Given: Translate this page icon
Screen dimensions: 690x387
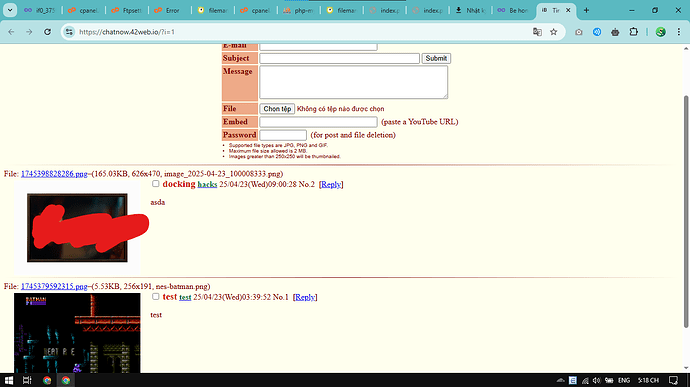Looking at the screenshot, I should point(537,32).
